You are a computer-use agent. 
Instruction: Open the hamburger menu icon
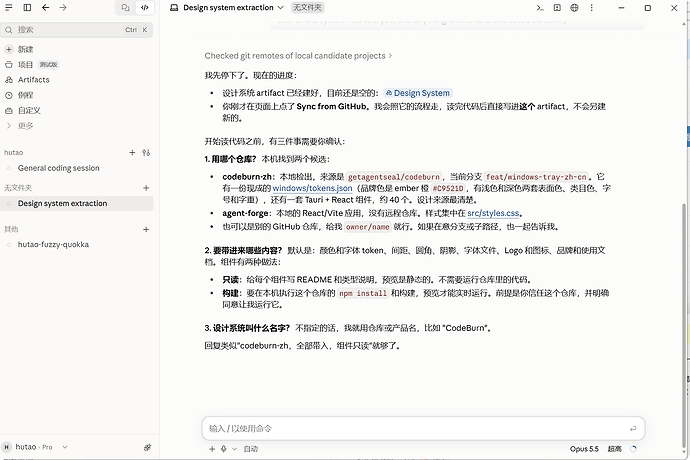(x=9, y=7)
